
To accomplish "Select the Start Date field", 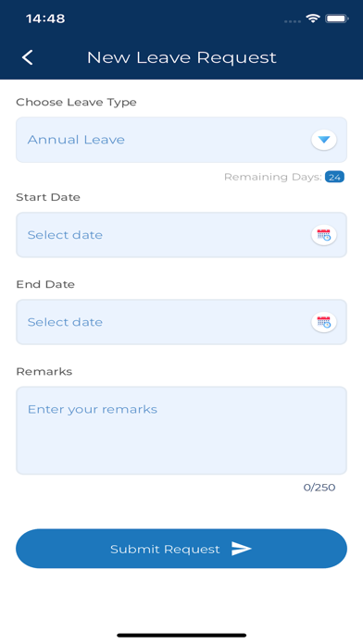I will [181, 235].
